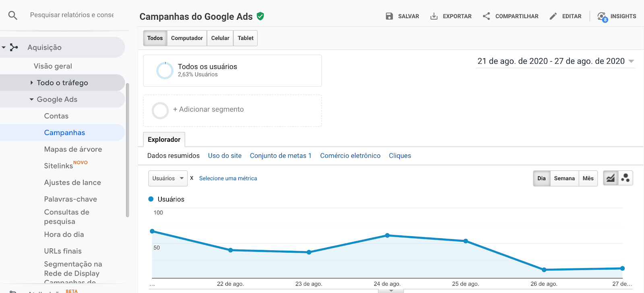This screenshot has height=293, width=644.
Task: Collapse the Aquisição section arrow
Action: 4,48
